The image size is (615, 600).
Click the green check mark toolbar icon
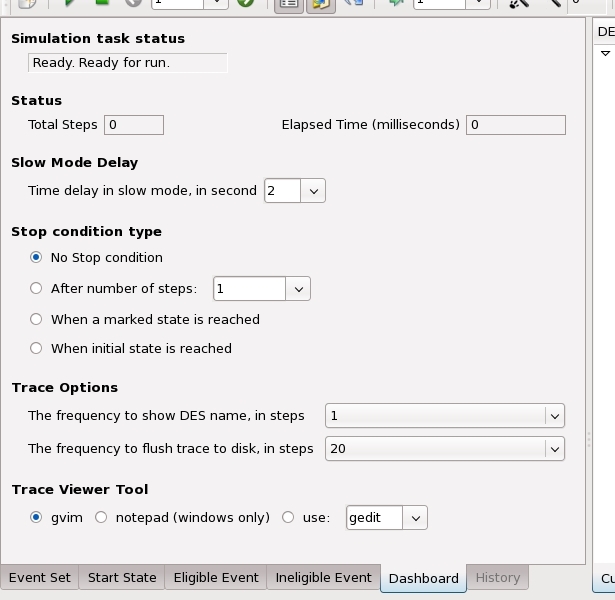coord(246,3)
